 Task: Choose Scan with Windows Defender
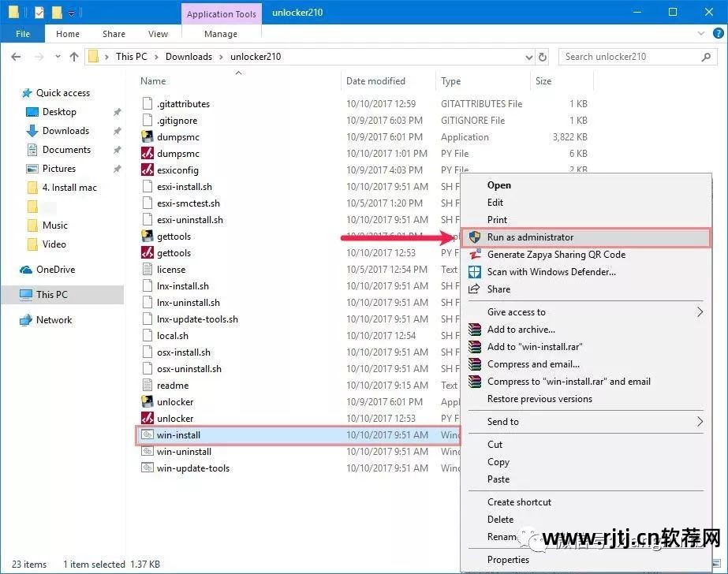(551, 272)
